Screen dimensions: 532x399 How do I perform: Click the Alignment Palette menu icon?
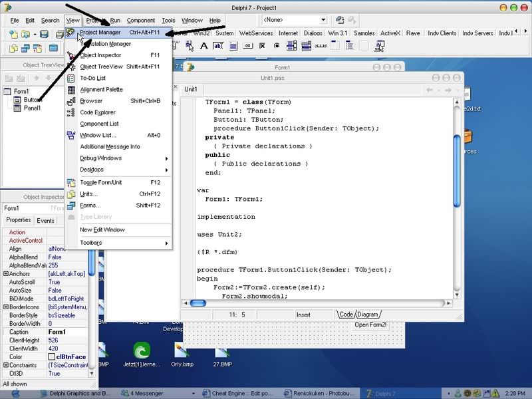point(72,89)
